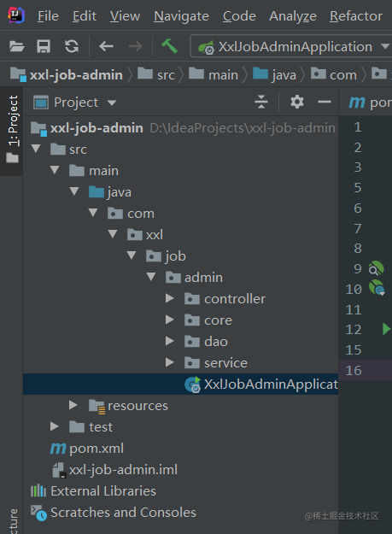The image size is (392, 534).
Task: Expand the controller package folder
Action: click(169, 299)
